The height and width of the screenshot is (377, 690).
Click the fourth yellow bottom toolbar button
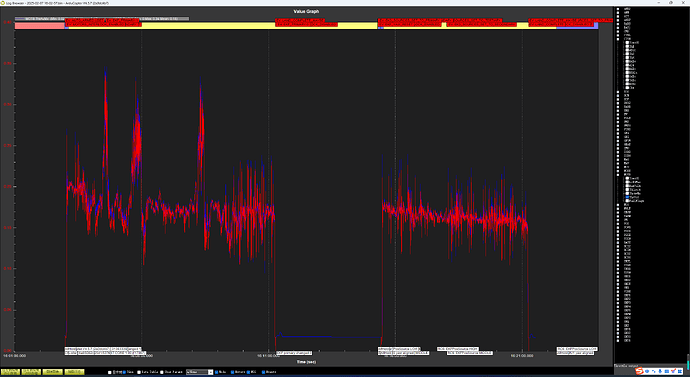[x=74, y=372]
